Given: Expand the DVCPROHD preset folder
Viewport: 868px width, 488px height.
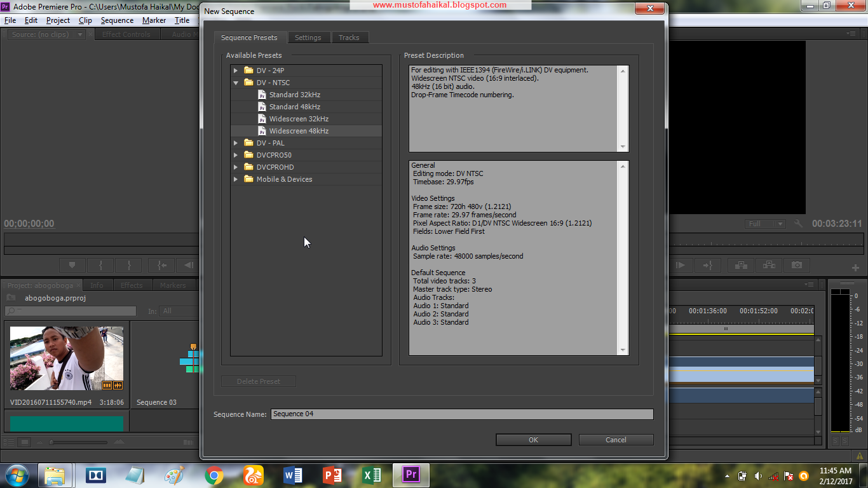Looking at the screenshot, I should (x=236, y=167).
